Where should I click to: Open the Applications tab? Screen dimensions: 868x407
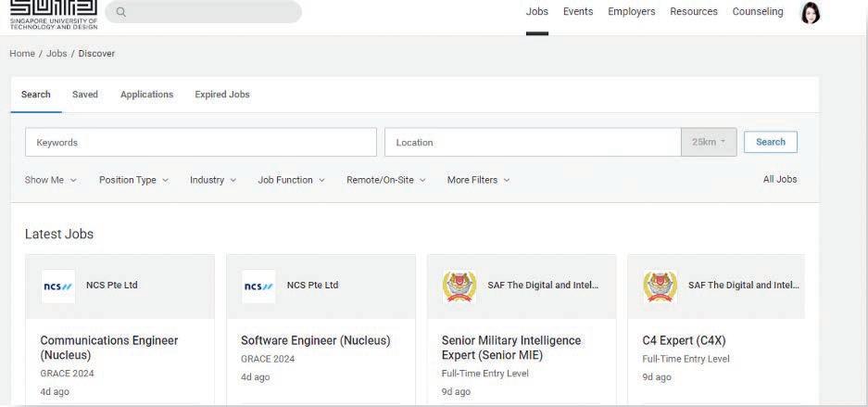[146, 95]
